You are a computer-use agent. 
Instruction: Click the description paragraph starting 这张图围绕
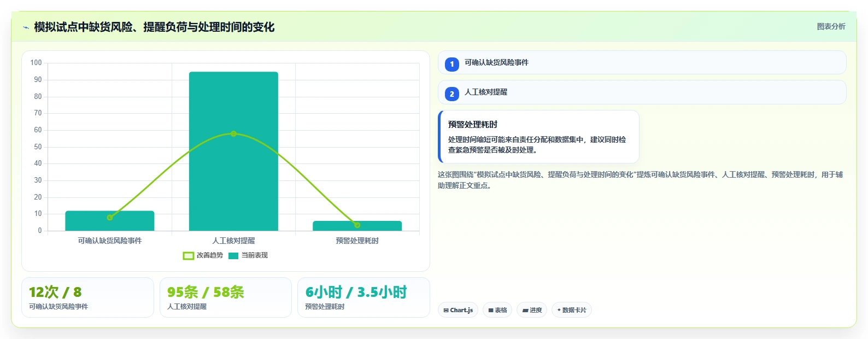click(640, 180)
